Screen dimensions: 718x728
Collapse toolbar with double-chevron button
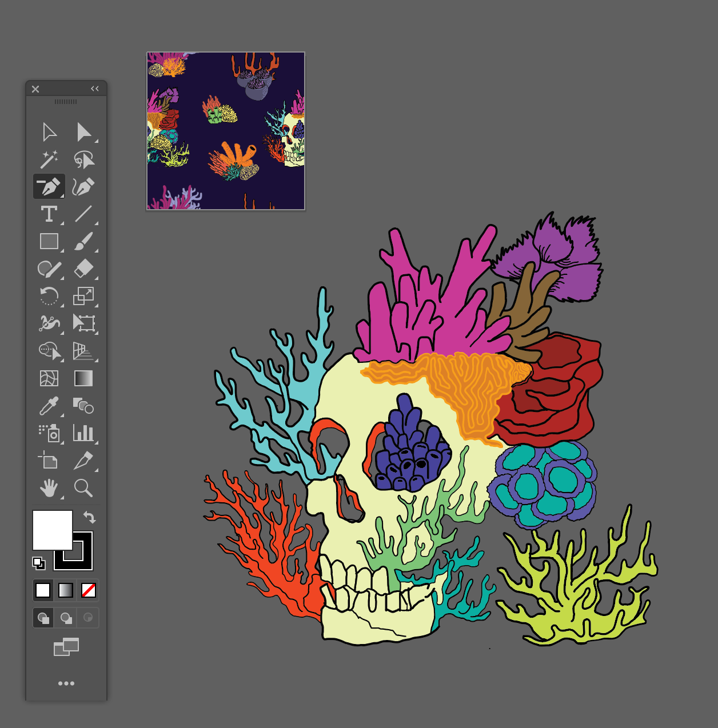(x=95, y=89)
